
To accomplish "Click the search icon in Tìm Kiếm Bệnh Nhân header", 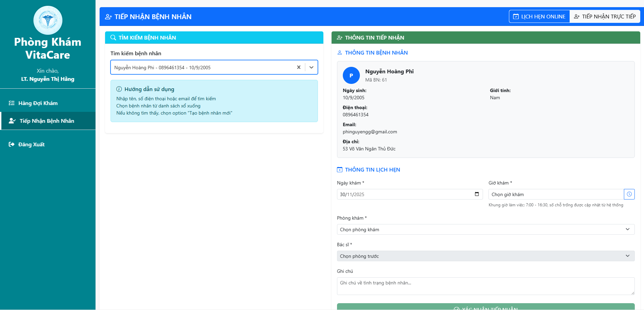I will pos(113,38).
